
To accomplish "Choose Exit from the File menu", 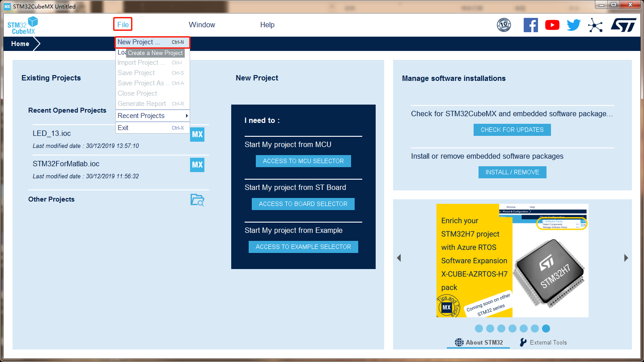I will tap(153, 128).
